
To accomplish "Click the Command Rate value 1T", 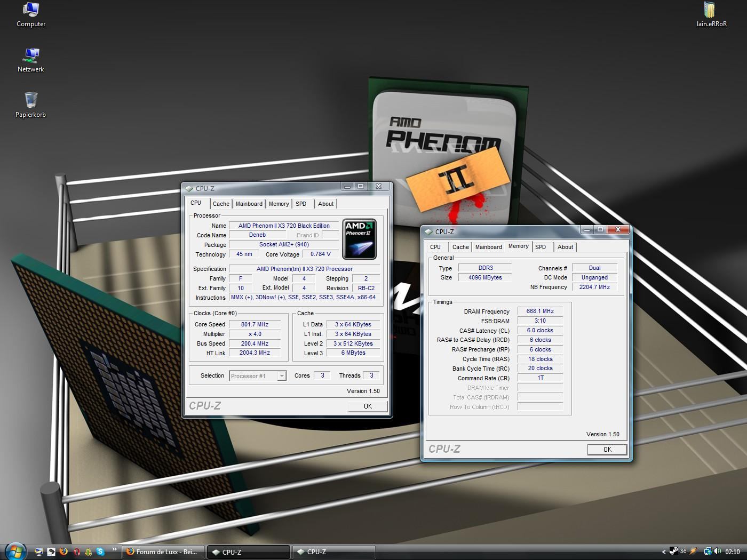I will coord(540,378).
